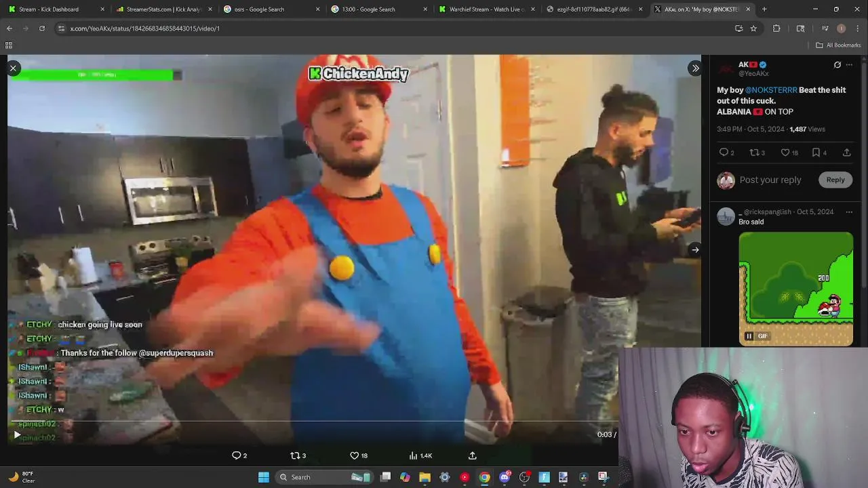The width and height of the screenshot is (868, 488).
Task: Close the video viewer with the X icon
Action: 13,68
